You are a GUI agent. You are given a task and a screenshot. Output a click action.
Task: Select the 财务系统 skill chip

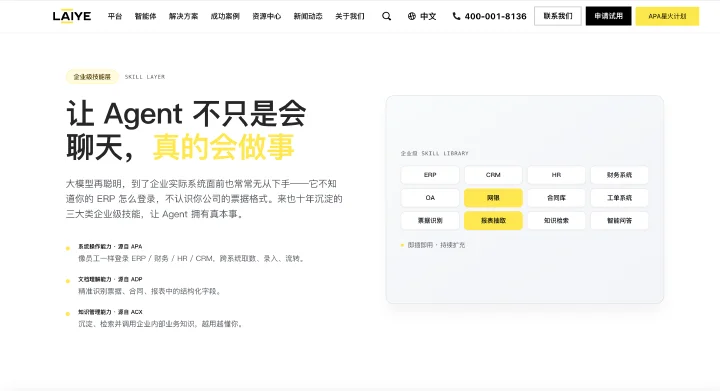(x=619, y=175)
